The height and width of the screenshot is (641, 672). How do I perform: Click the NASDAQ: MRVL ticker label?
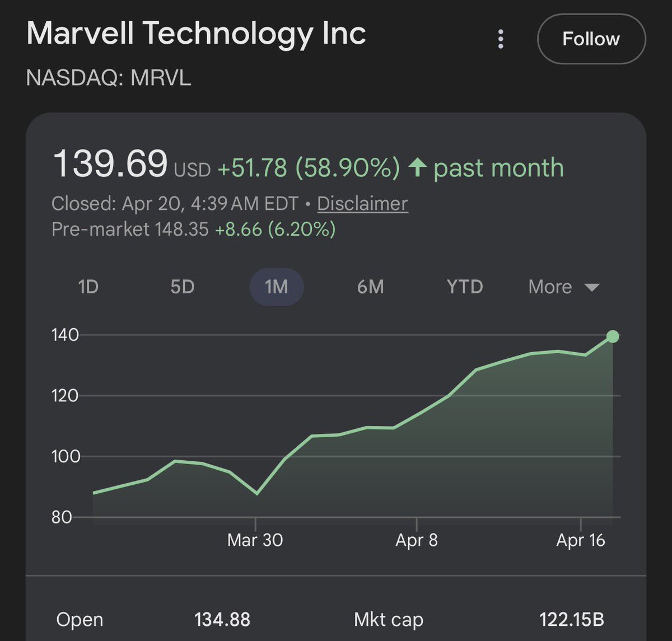[109, 78]
